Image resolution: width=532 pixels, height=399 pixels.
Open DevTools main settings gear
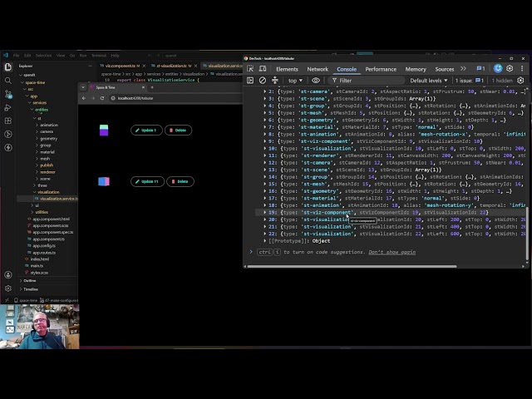pyautogui.click(x=510, y=68)
